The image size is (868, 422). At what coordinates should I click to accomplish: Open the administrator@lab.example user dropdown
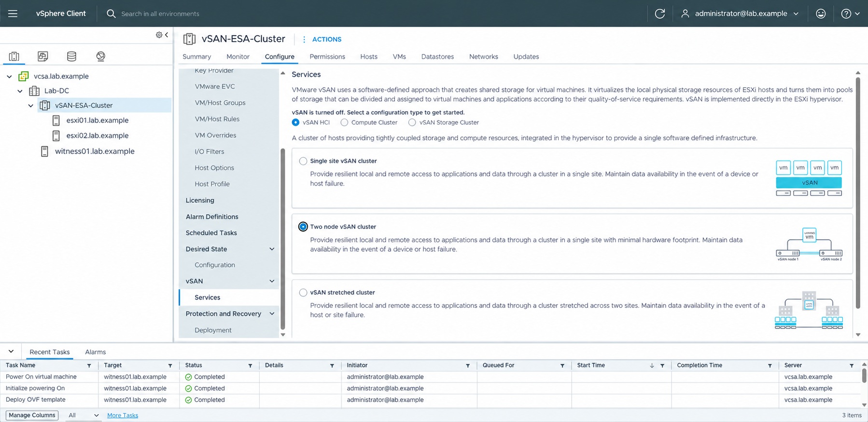click(740, 14)
